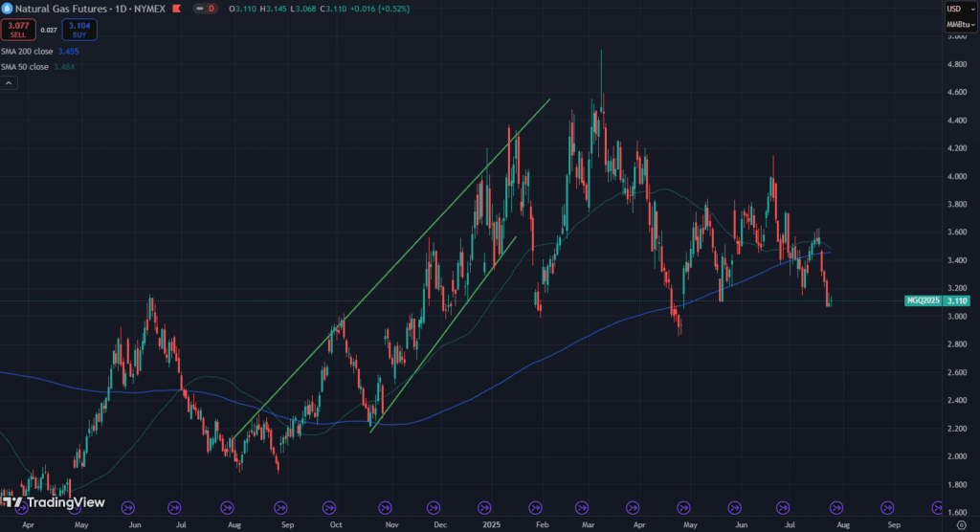Open chart settings gear at bottom right
This screenshot has height=532, width=980.
point(961,525)
